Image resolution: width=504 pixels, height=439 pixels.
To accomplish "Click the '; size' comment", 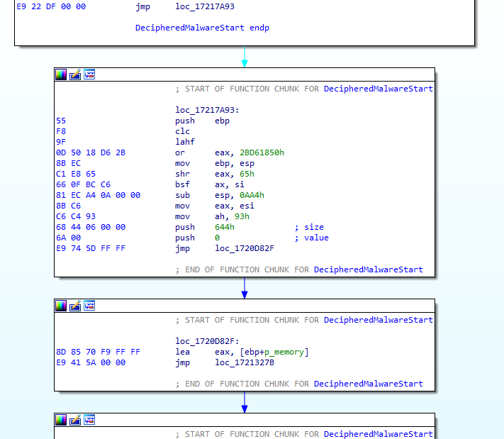I will [309, 227].
